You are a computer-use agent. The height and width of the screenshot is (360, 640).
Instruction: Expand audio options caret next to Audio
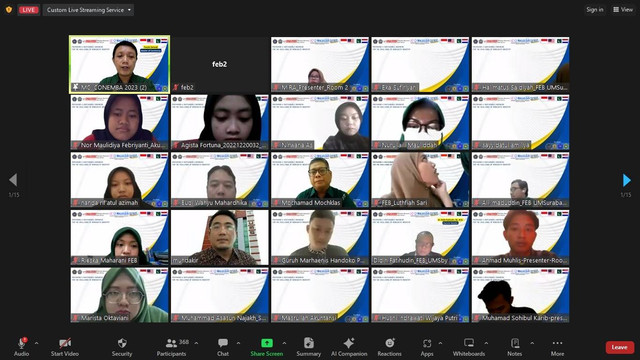click(x=36, y=343)
